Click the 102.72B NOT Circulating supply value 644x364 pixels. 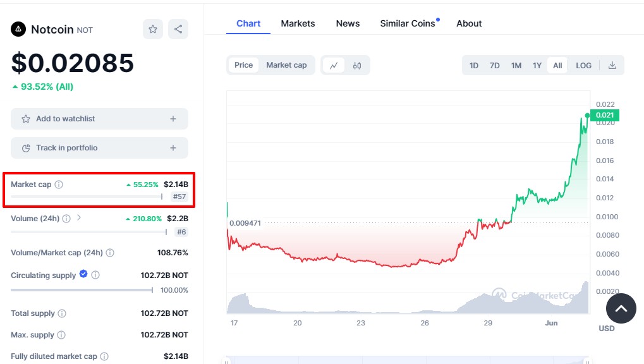pos(164,276)
